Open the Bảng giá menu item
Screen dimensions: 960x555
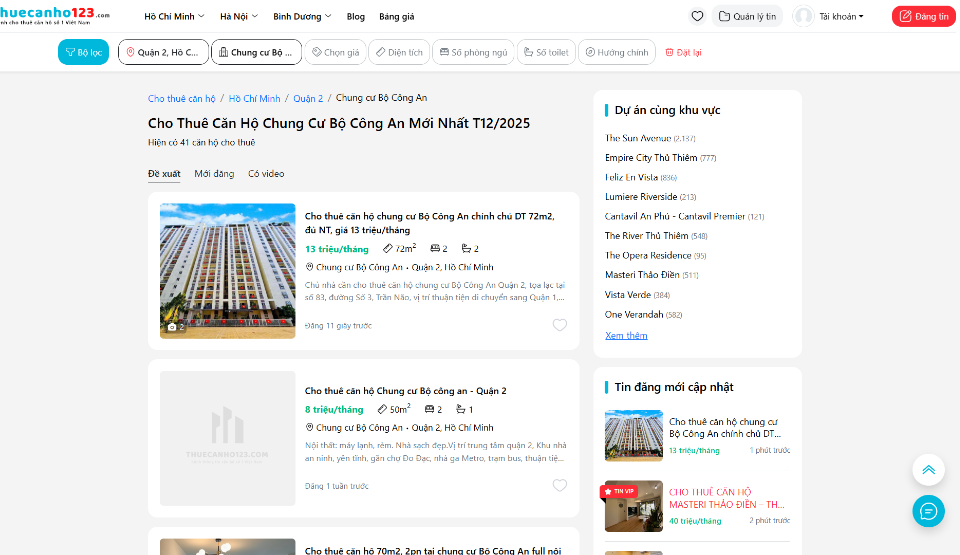click(397, 17)
